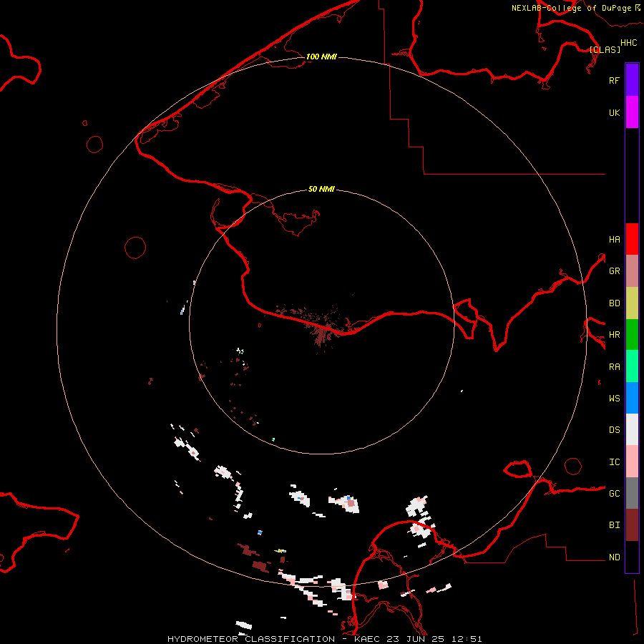Click the 50 NMI range ring label

(x=321, y=189)
